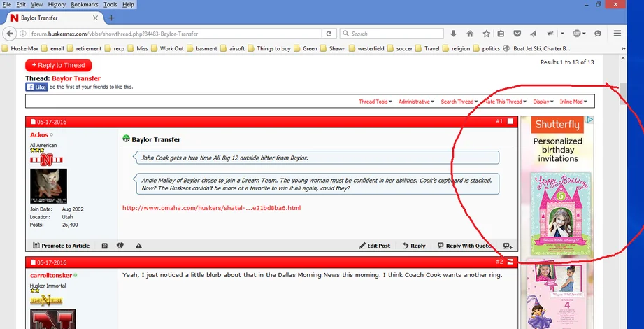The width and height of the screenshot is (644, 329).
Task: Click the #1 post permalink
Action: (x=499, y=121)
